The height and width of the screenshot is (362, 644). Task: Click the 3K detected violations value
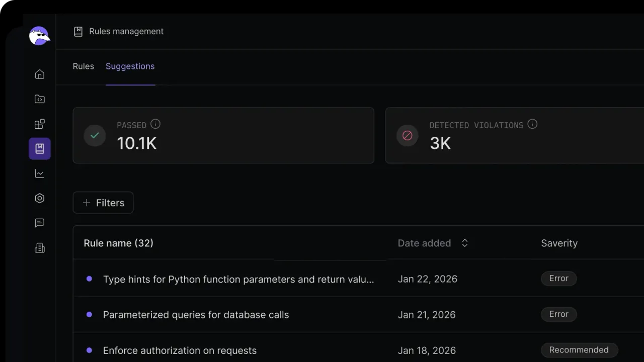[440, 143]
